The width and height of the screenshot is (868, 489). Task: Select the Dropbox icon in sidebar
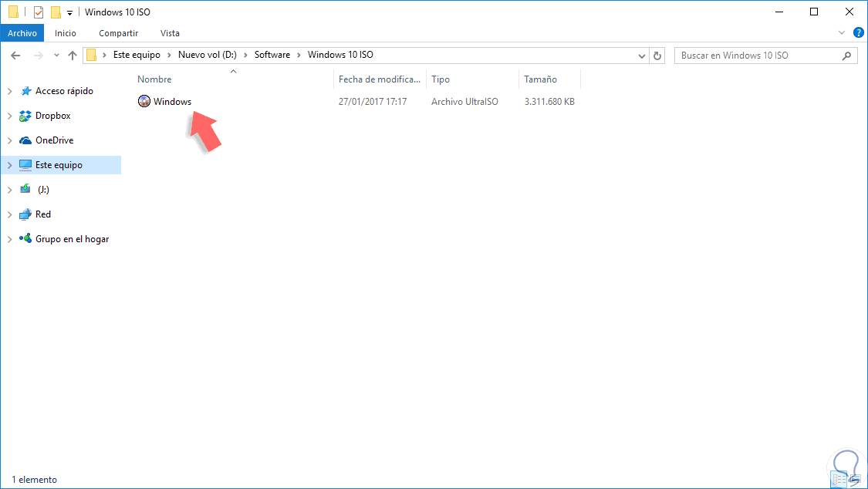25,116
